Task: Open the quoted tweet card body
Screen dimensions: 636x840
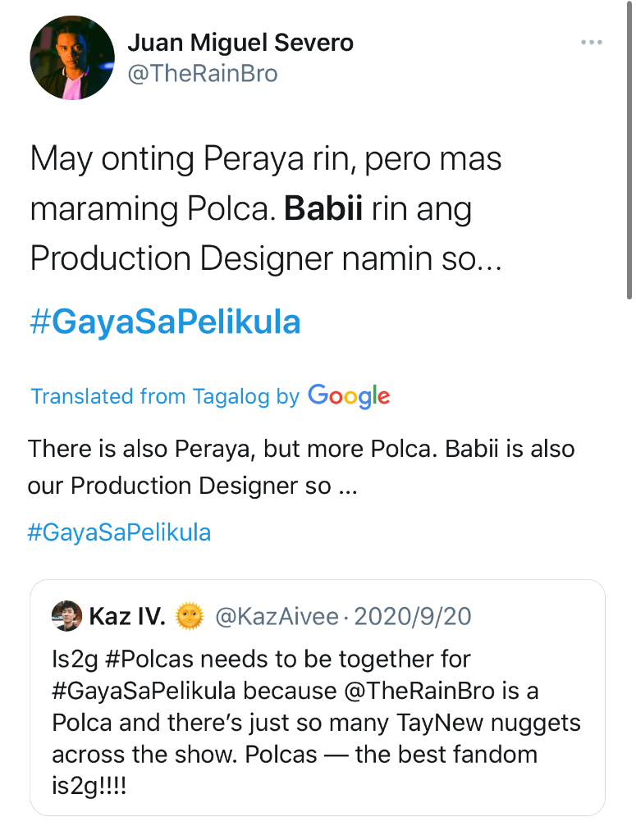Action: pos(318,697)
